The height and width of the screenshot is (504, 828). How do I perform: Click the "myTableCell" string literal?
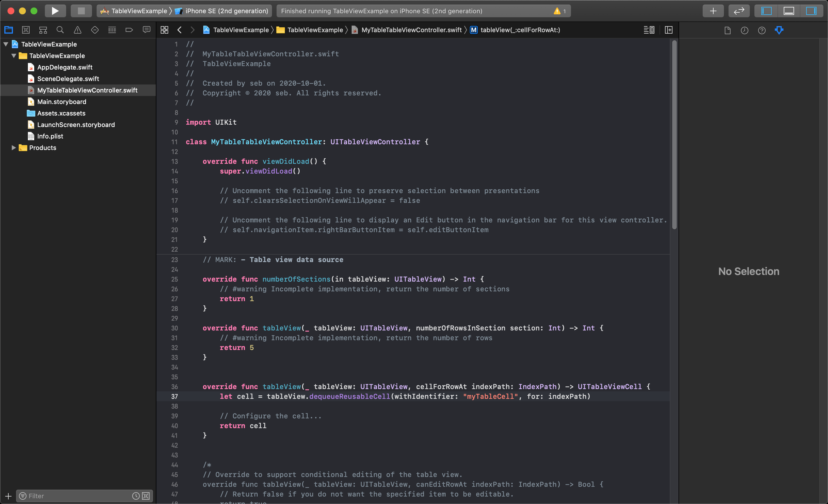(x=490, y=396)
